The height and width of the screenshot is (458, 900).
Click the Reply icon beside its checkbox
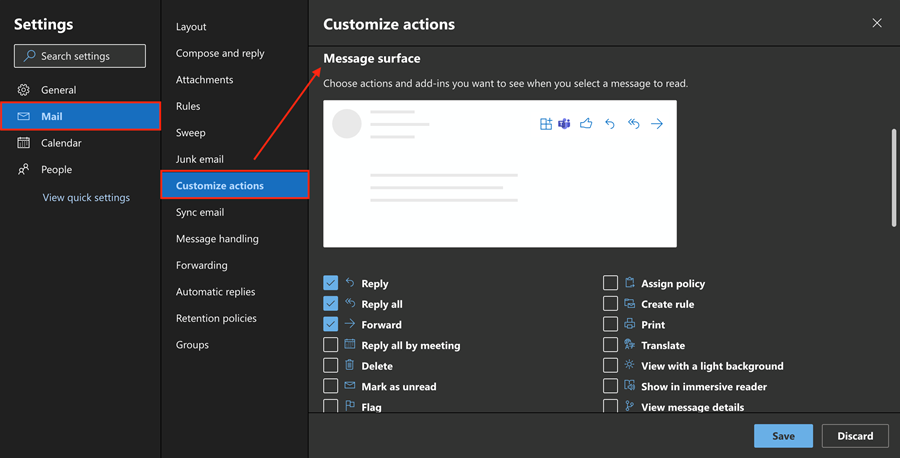tap(350, 282)
